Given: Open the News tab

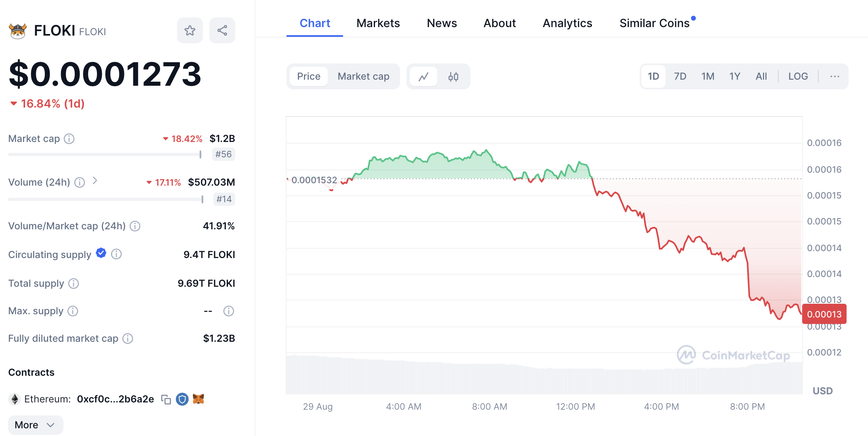Looking at the screenshot, I should pyautogui.click(x=442, y=23).
